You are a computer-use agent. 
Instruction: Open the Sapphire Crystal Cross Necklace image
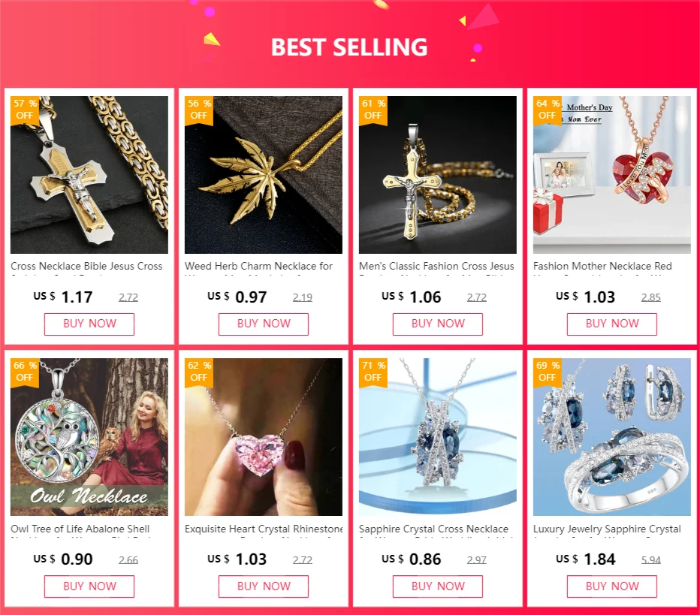(437, 437)
